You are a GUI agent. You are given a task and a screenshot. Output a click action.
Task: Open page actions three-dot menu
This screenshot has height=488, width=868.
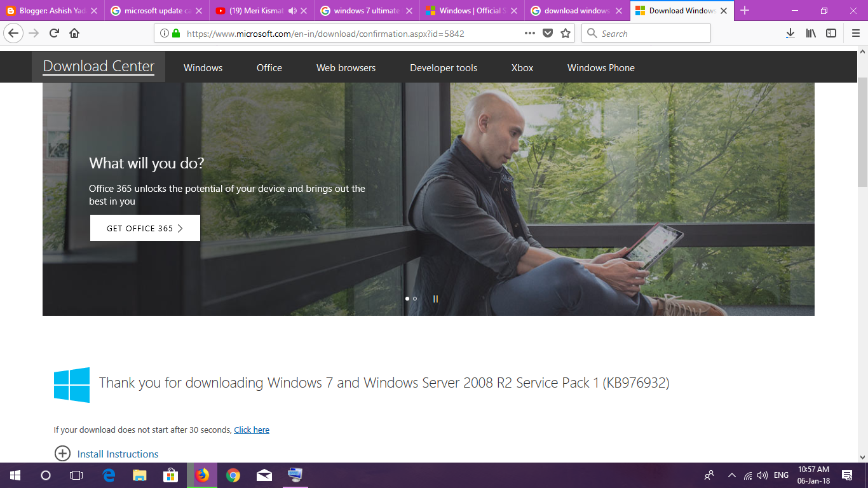click(x=530, y=34)
